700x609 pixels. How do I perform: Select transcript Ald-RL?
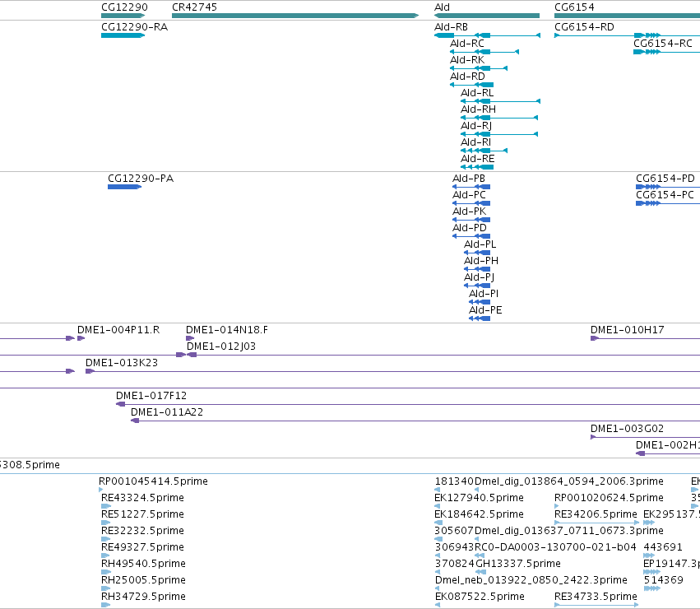477,93
